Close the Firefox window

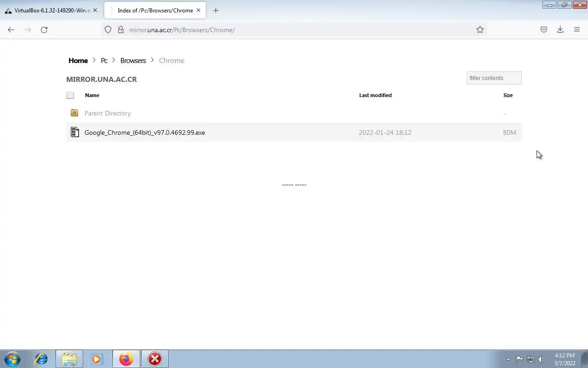point(580,5)
